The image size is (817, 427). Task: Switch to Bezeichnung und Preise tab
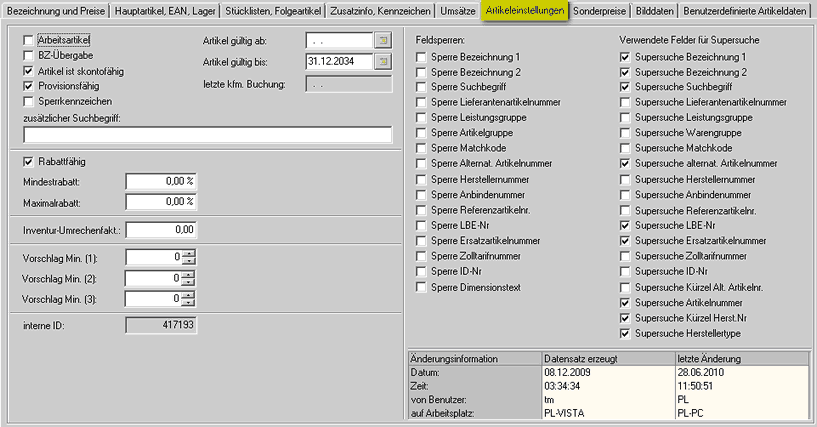56,11
